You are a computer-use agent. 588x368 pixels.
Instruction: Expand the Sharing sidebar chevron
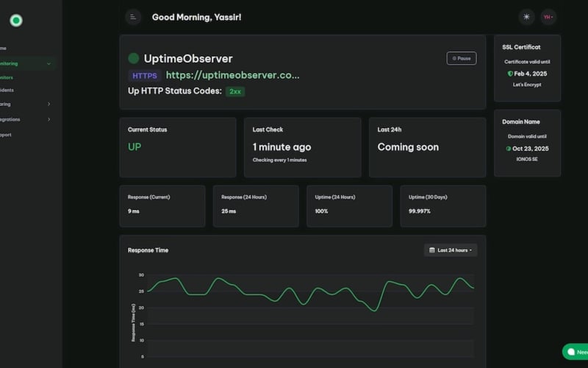[49, 104]
